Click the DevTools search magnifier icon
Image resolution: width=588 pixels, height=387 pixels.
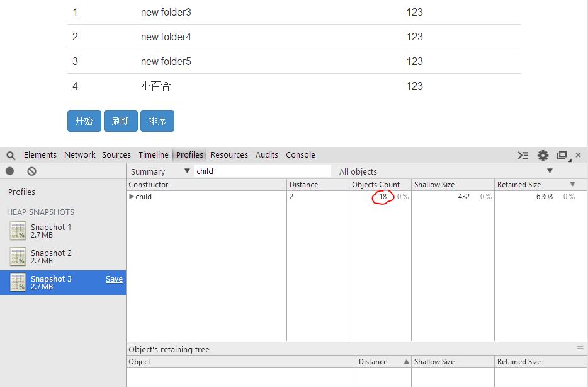point(11,155)
